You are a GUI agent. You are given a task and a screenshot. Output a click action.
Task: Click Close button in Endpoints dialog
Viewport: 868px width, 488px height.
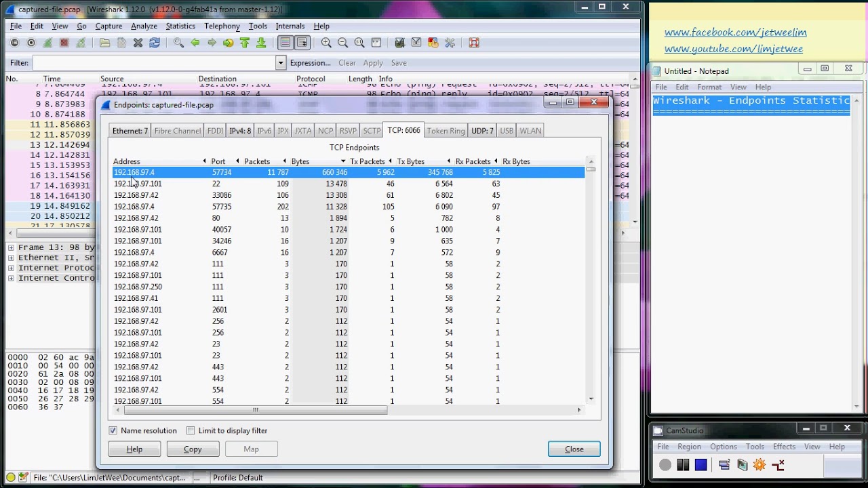pyautogui.click(x=574, y=449)
